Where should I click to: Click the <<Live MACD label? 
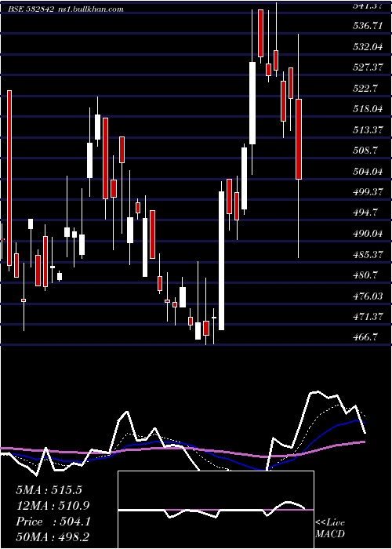pyautogui.click(x=330, y=528)
